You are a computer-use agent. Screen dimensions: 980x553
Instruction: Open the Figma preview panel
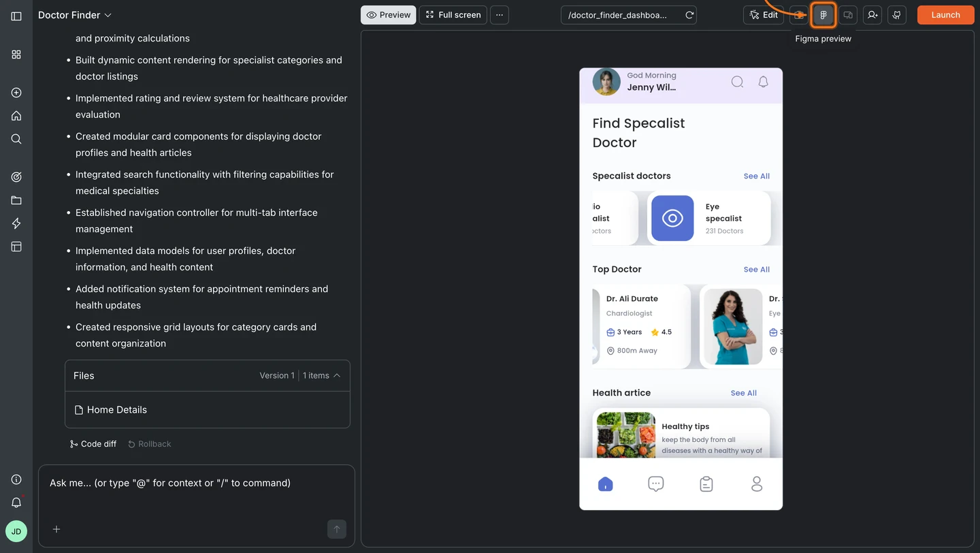[x=823, y=14]
